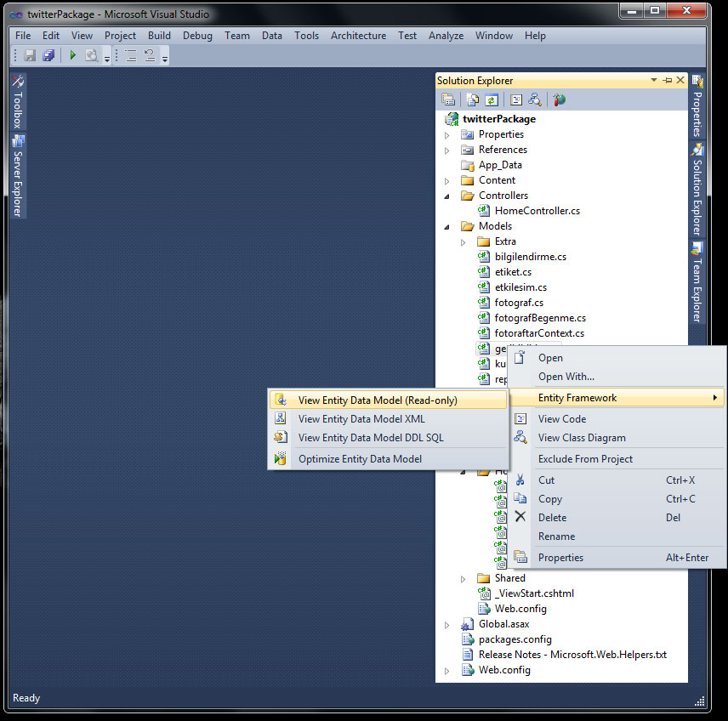The height and width of the screenshot is (721, 728).
Task: Collapse the Models folder
Action: coord(447,226)
